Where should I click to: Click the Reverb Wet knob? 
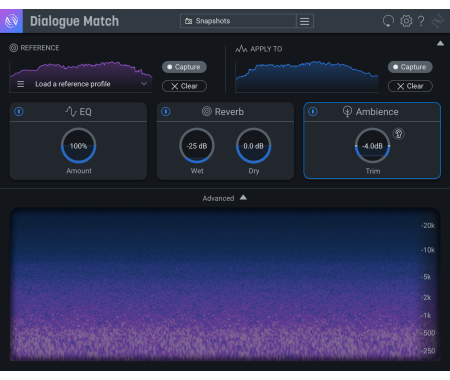coord(197,146)
